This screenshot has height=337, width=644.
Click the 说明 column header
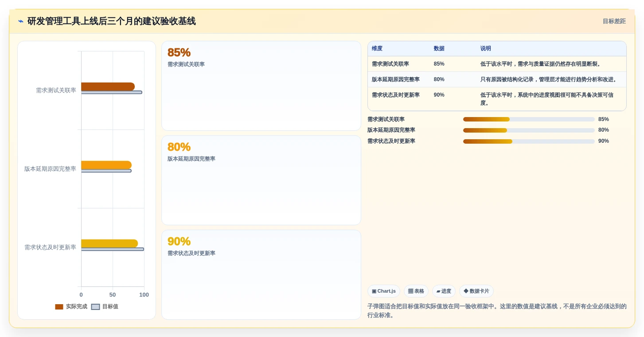click(486, 49)
